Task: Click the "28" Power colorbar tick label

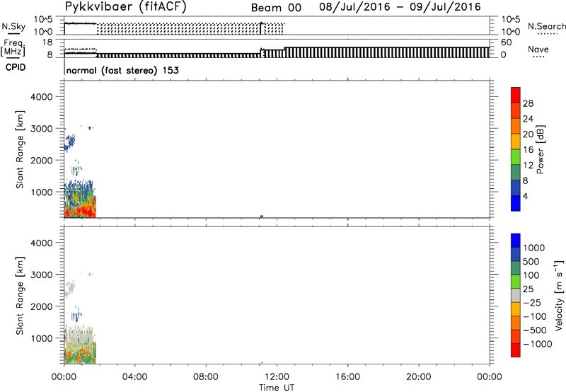Action: 528,103
